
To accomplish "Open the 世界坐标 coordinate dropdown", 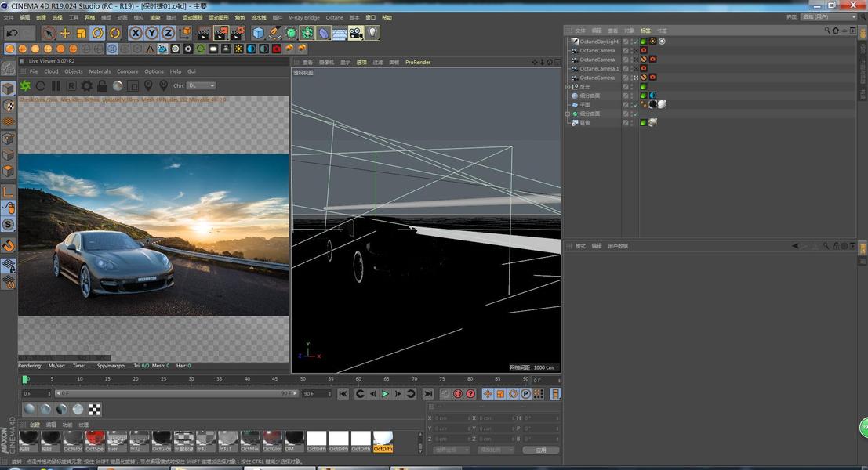I will point(451,450).
